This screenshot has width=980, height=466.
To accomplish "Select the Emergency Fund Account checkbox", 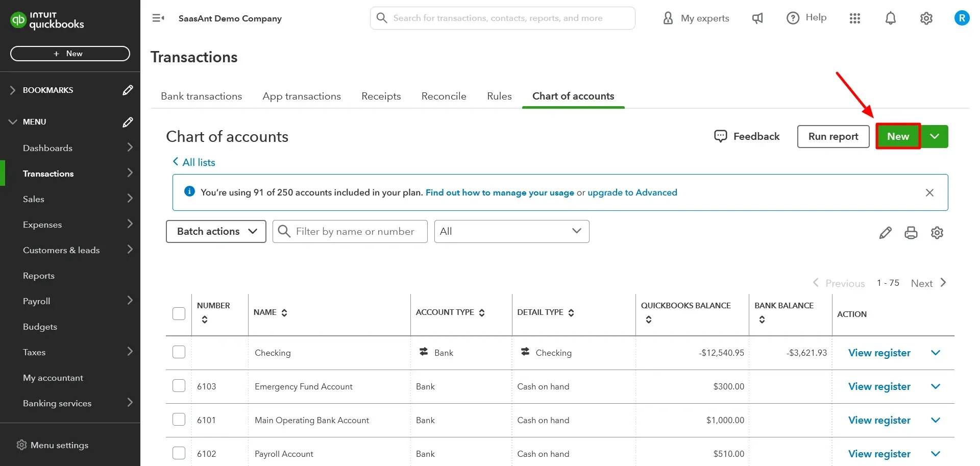I will (179, 386).
